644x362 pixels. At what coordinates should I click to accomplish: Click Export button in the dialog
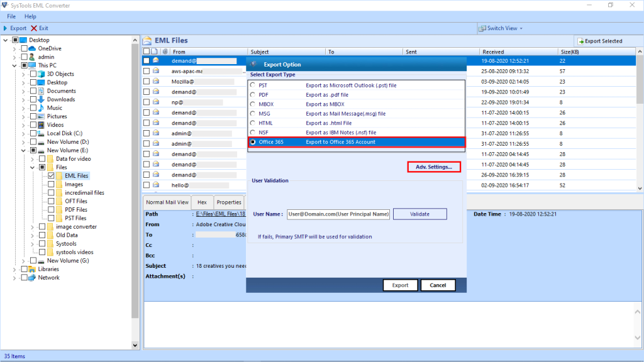coord(400,285)
